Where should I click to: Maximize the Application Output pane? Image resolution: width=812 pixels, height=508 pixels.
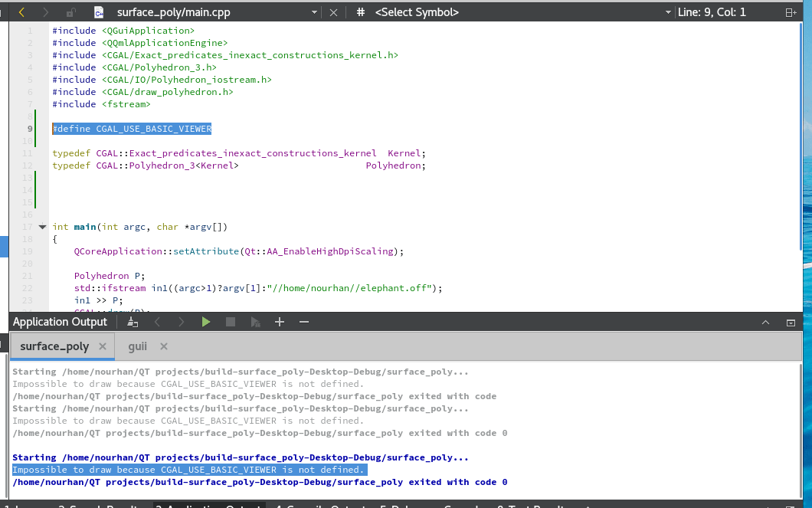click(791, 323)
